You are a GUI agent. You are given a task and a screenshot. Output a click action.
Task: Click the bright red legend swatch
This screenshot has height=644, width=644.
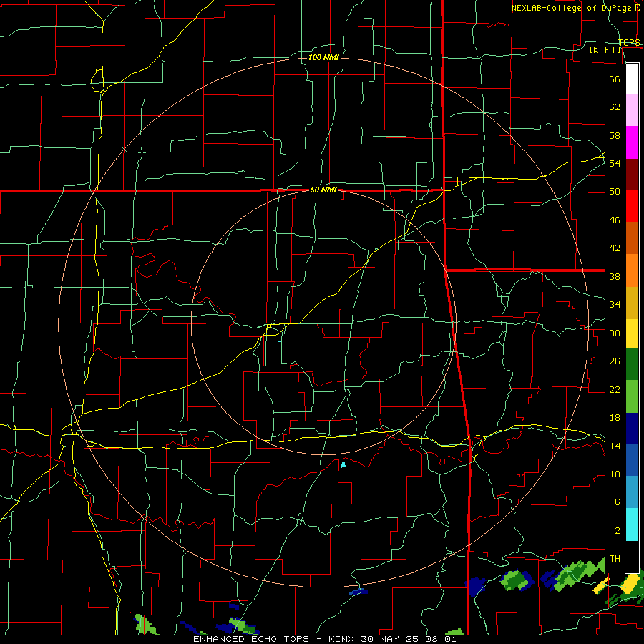pyautogui.click(x=632, y=206)
